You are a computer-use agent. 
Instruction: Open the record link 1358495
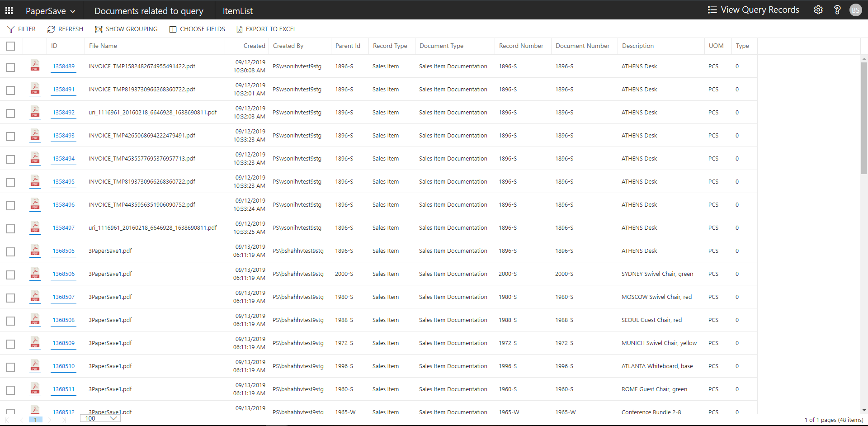point(63,182)
